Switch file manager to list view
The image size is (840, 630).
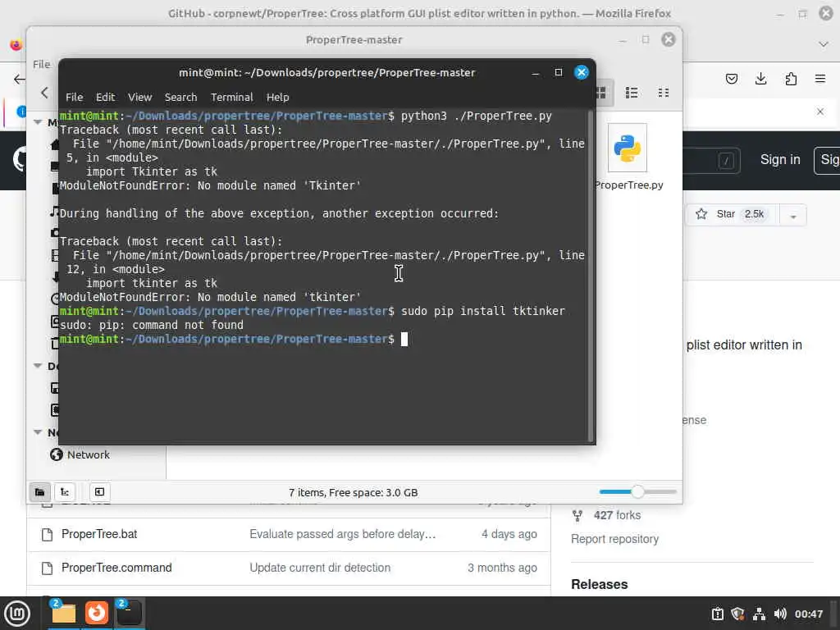pos(632,93)
